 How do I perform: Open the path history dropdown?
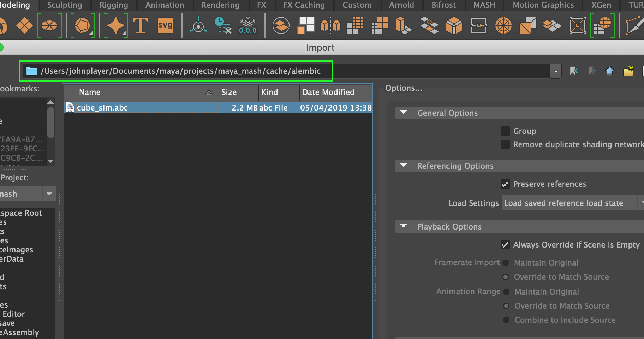click(x=555, y=71)
